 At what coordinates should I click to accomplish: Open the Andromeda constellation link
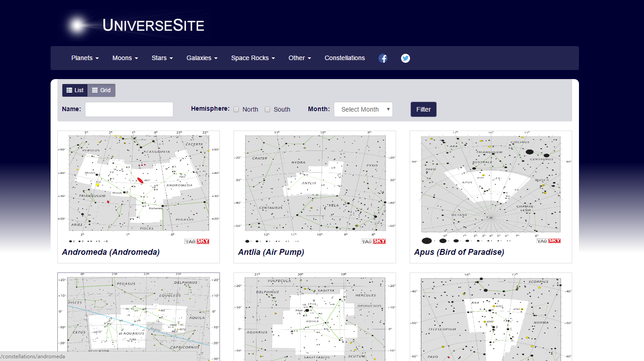pos(111,252)
